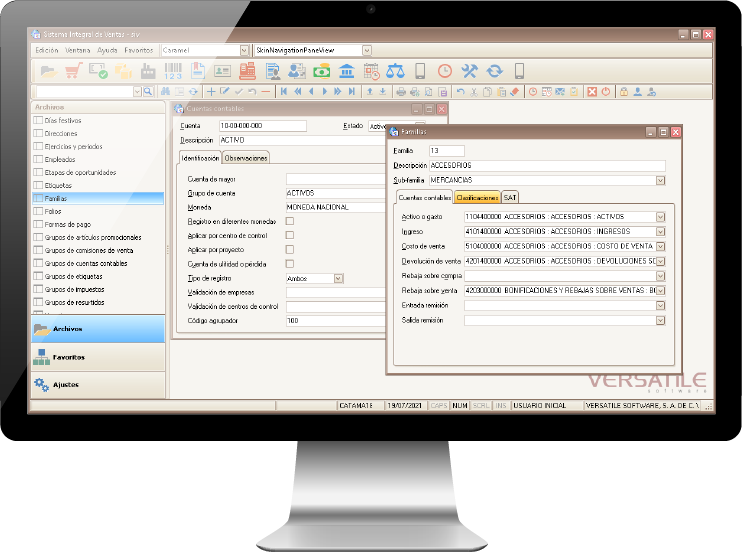Viewport: 742px width, 552px height.
Task: Click the red clock icon
Action: 444,71
